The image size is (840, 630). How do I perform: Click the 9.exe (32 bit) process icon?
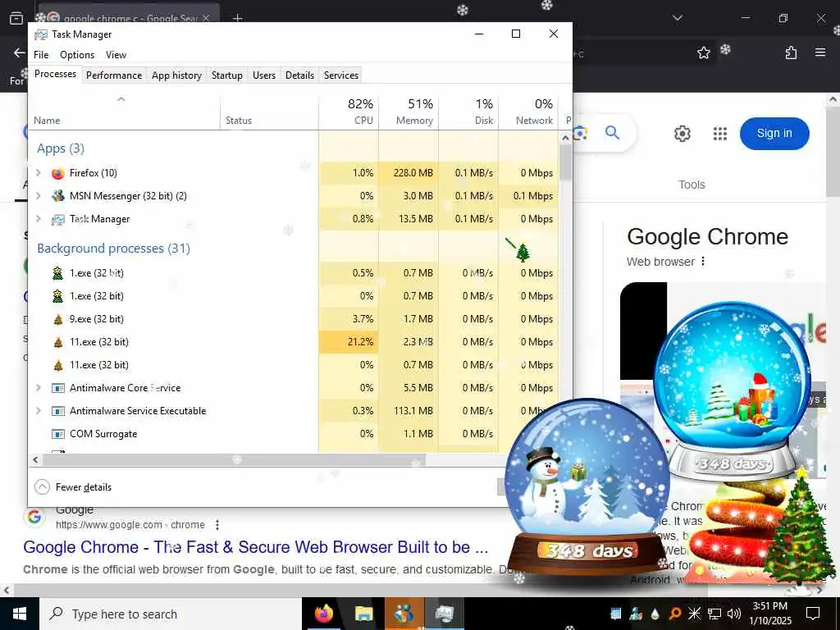click(x=58, y=319)
